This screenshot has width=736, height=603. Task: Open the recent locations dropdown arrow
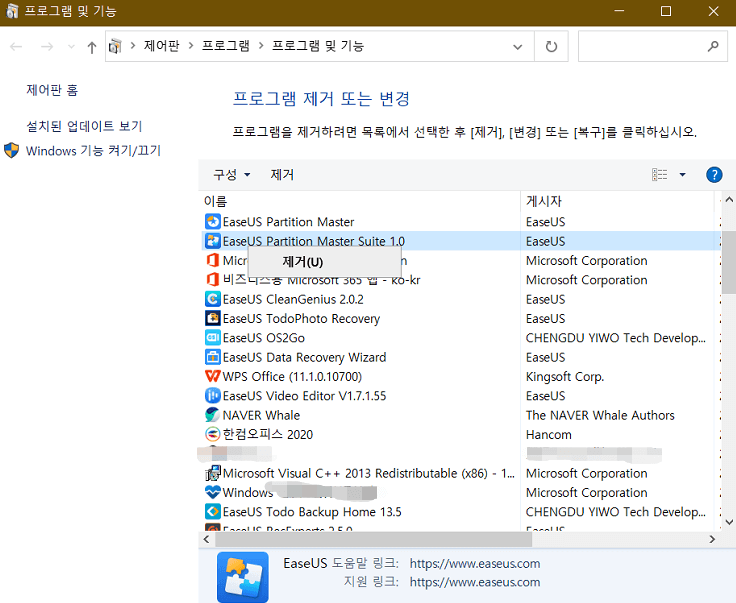tap(71, 46)
